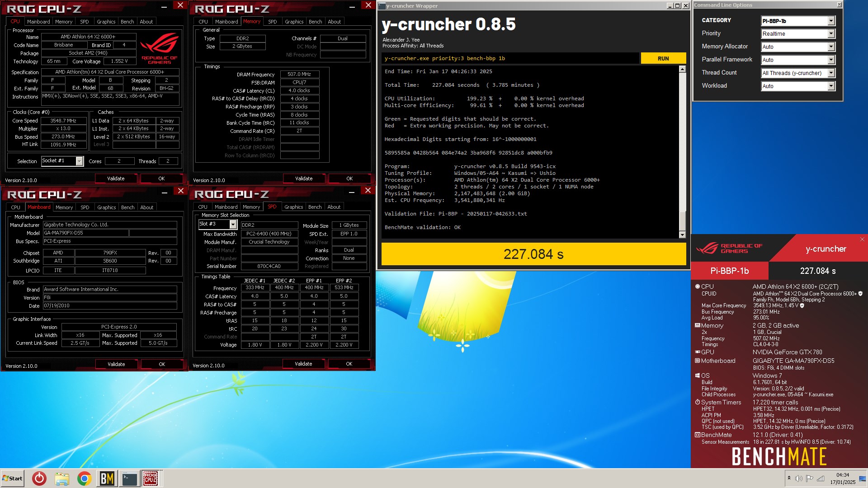Click the System Timers stopwatch icon
This screenshot has width=868, height=488.
(x=698, y=402)
